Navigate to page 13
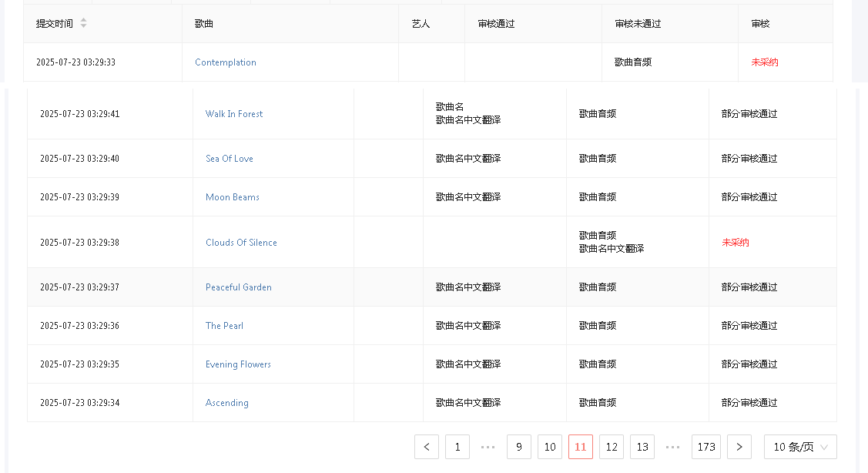Viewport: 868px width, 473px height. coord(642,447)
